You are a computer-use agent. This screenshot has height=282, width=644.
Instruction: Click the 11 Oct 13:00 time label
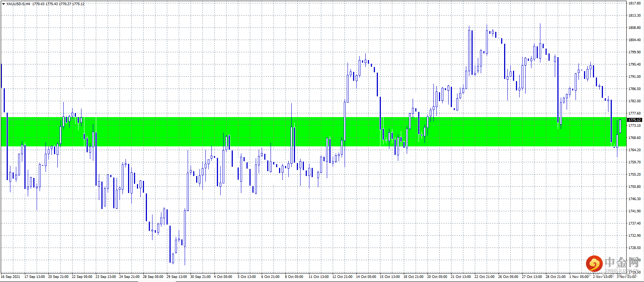[319, 277]
